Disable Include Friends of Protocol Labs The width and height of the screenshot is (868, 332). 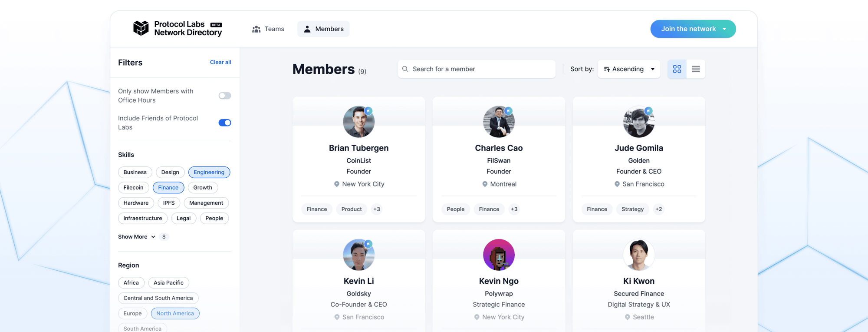click(224, 123)
